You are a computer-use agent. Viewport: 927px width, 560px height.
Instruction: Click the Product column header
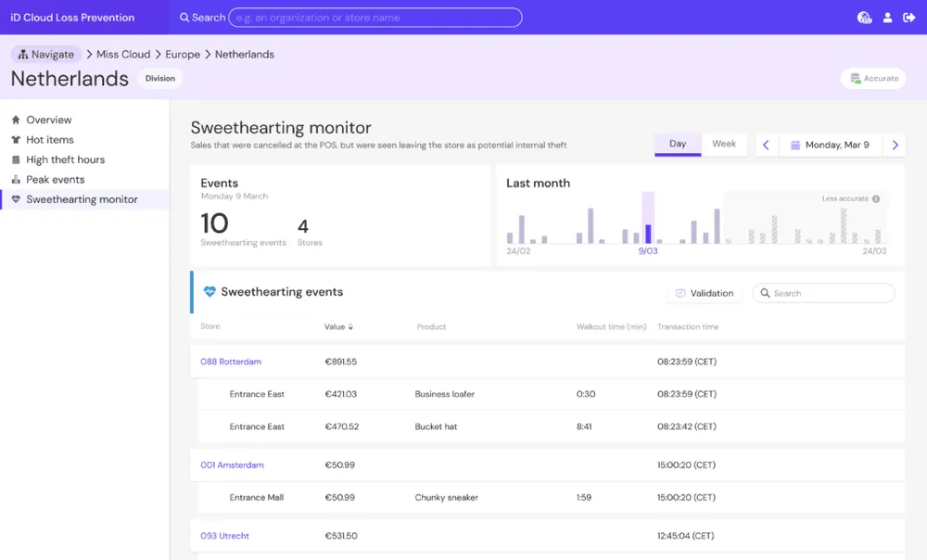point(431,327)
